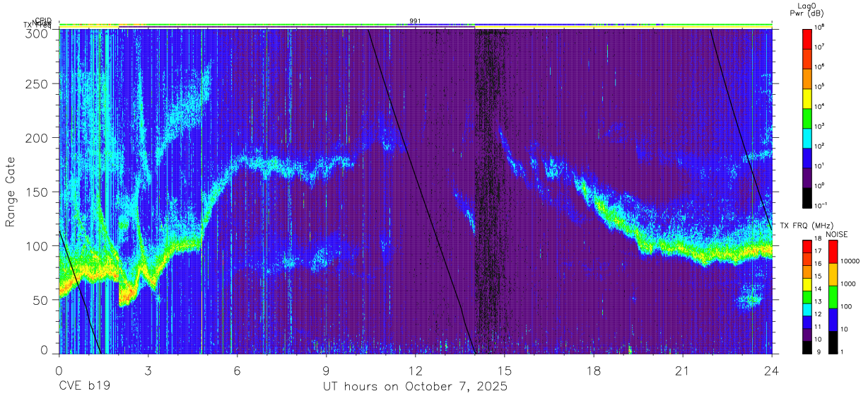Click UT hour tick label 21
868x401 pixels.
point(682,371)
